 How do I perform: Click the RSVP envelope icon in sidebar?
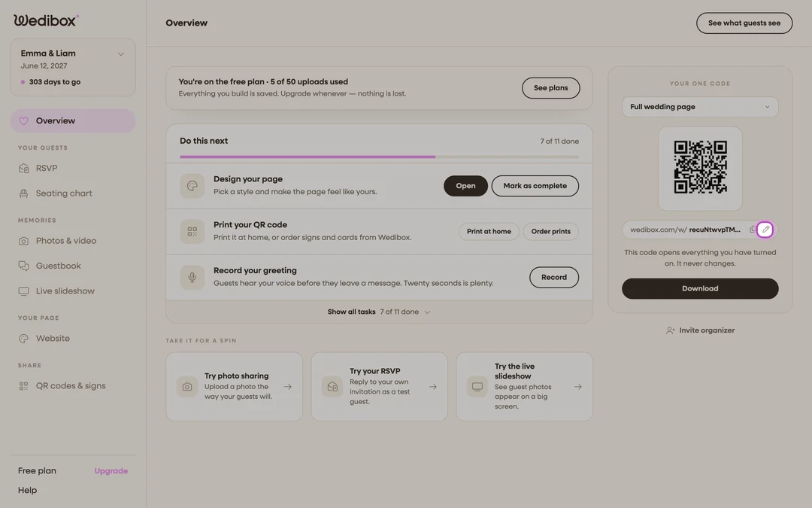(x=24, y=169)
